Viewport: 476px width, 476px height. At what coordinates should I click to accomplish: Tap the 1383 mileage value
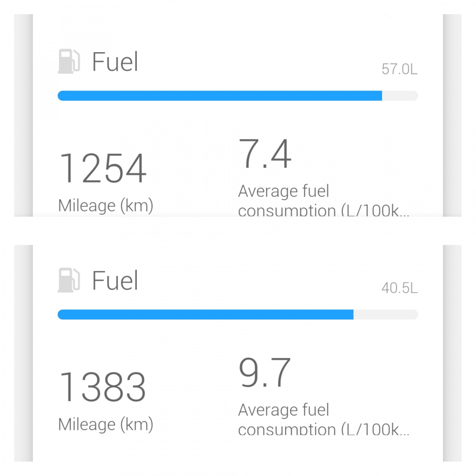[103, 387]
